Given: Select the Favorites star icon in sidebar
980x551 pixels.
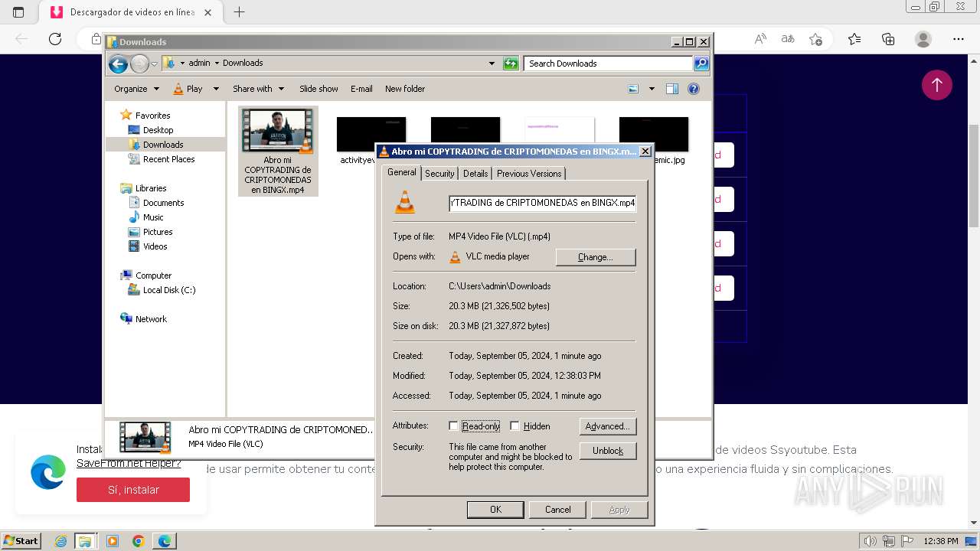Looking at the screenshot, I should pyautogui.click(x=126, y=116).
